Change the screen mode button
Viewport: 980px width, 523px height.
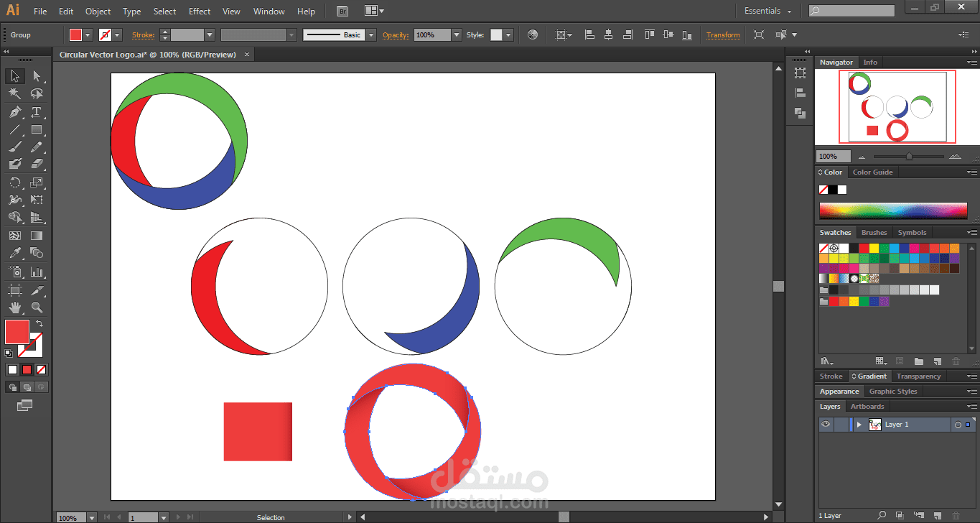tap(24, 405)
